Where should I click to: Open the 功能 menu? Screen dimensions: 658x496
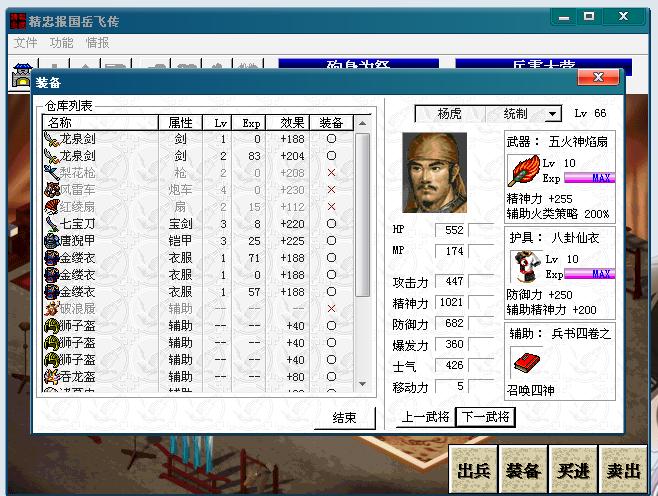point(61,43)
